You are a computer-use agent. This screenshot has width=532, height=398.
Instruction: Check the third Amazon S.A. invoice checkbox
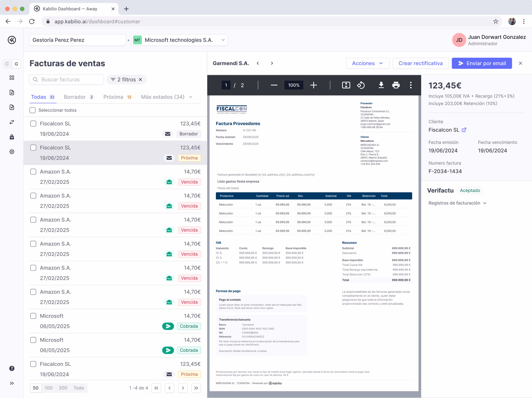click(33, 220)
